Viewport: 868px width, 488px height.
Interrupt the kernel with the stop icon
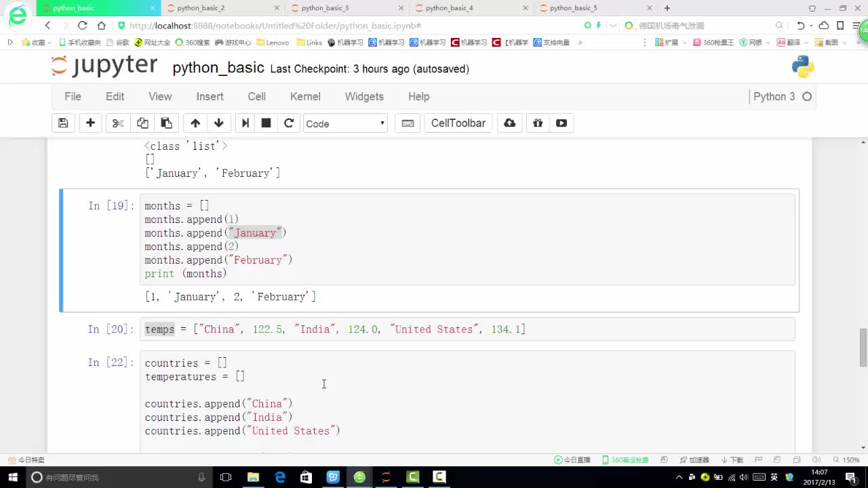[x=267, y=123]
